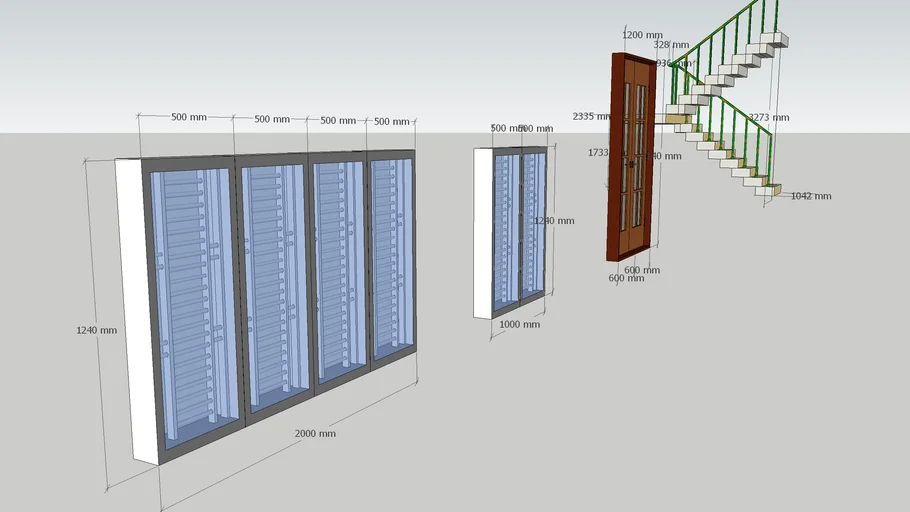Click the 1200 mm label above the door
Viewport: 910px width, 512px height.
point(642,35)
